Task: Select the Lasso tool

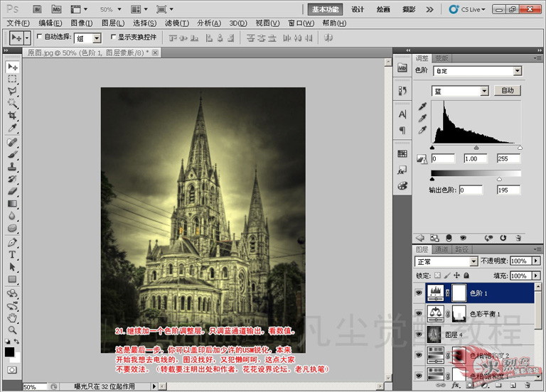Action: (x=12, y=91)
